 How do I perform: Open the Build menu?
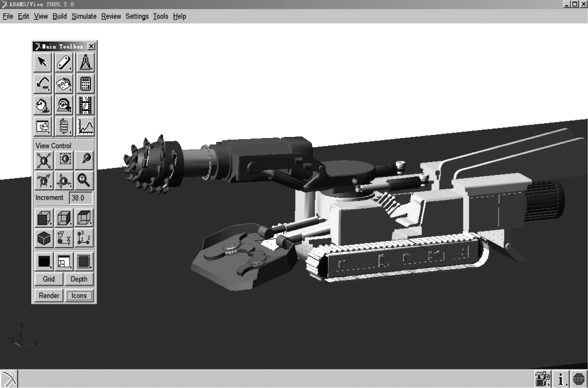pyautogui.click(x=60, y=16)
